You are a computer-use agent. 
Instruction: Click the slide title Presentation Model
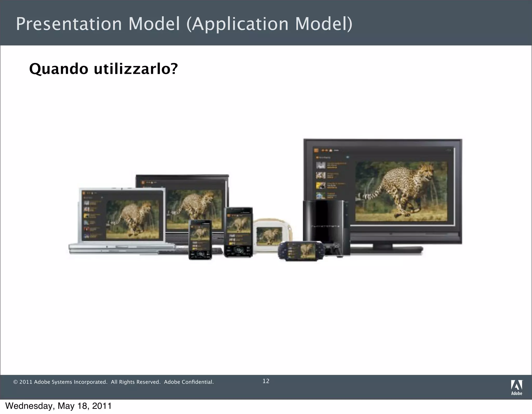click(x=184, y=24)
